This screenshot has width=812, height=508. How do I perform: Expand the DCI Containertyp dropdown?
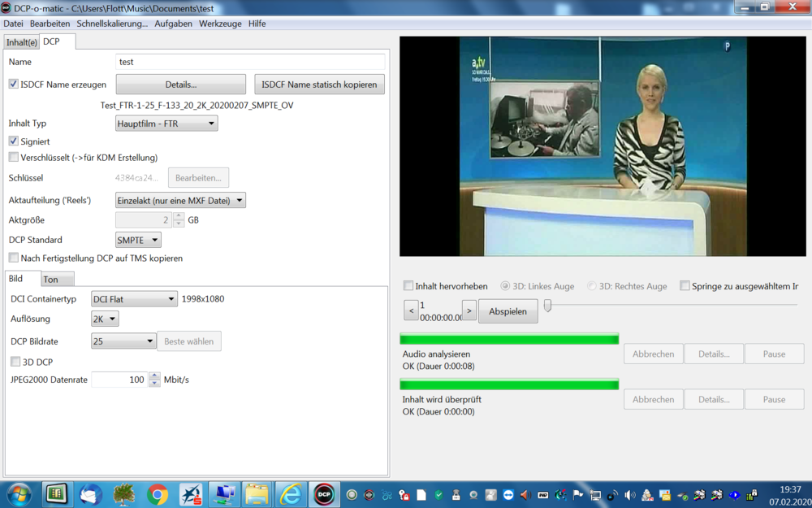pos(134,299)
